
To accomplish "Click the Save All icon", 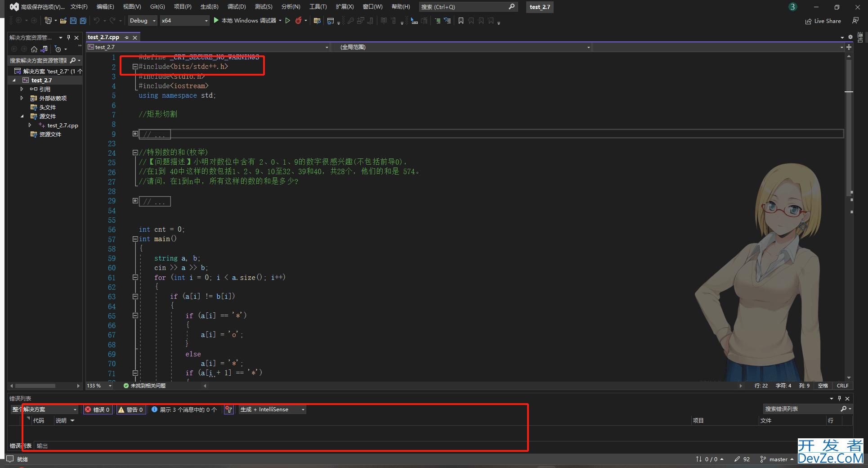I will (x=83, y=21).
